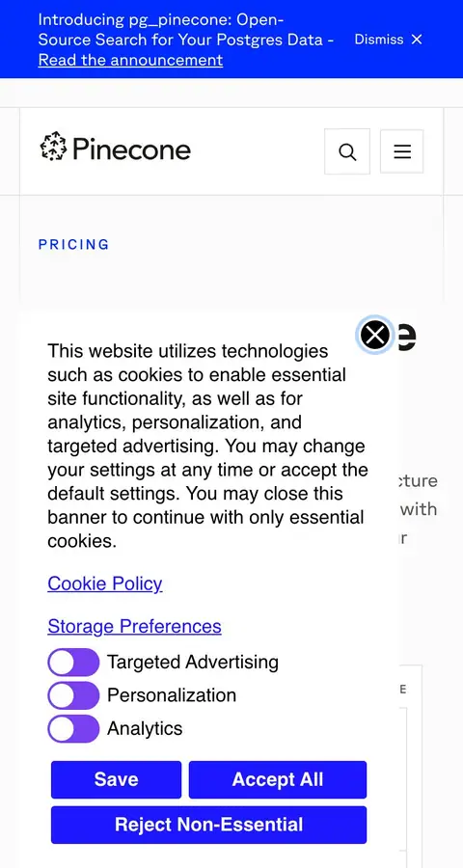Open Read the announcement link
The height and width of the screenshot is (868, 463).
pyautogui.click(x=131, y=60)
